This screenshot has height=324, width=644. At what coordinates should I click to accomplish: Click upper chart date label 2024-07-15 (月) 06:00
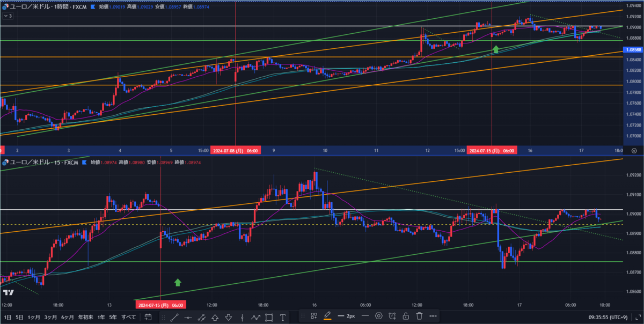coord(492,151)
